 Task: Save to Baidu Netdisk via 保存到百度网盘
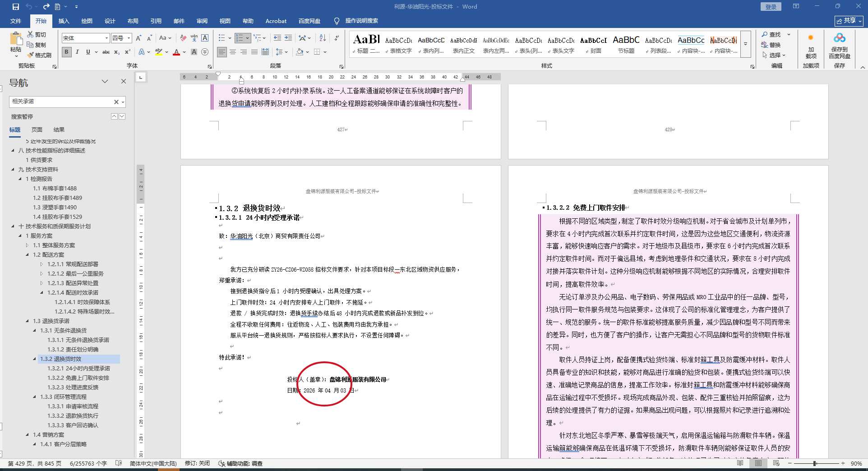839,46
